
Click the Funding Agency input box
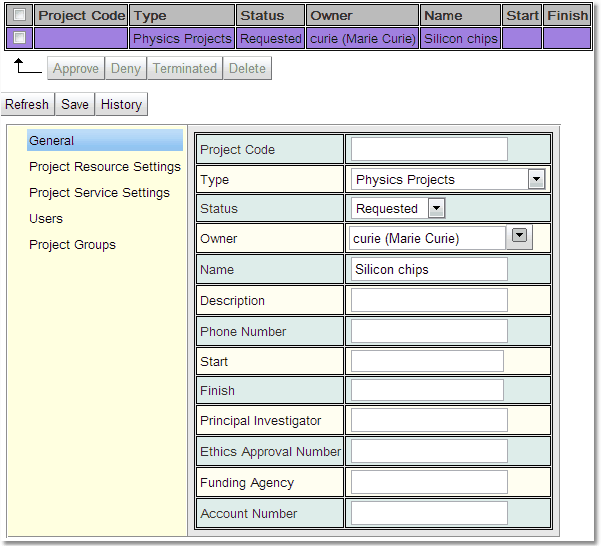click(429, 483)
